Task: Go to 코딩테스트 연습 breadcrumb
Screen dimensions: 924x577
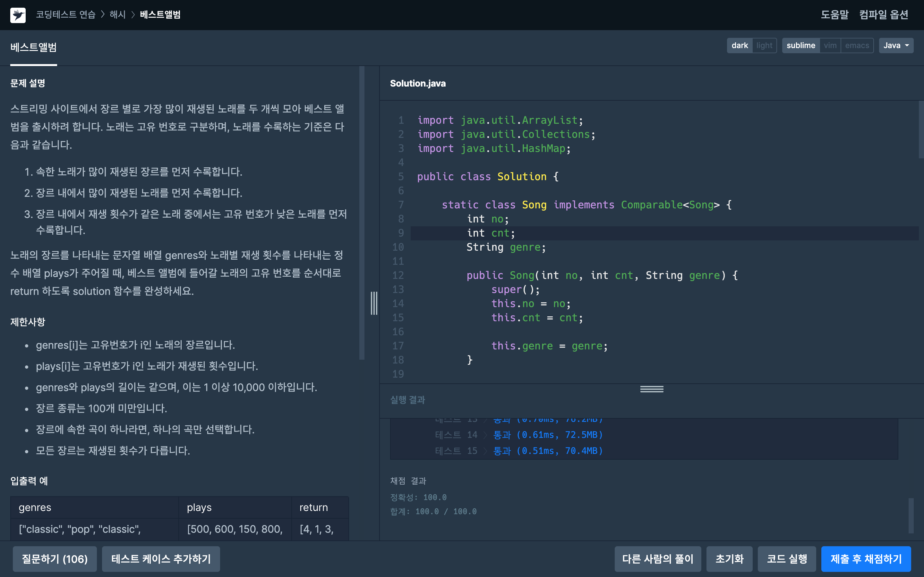Action: coord(66,14)
